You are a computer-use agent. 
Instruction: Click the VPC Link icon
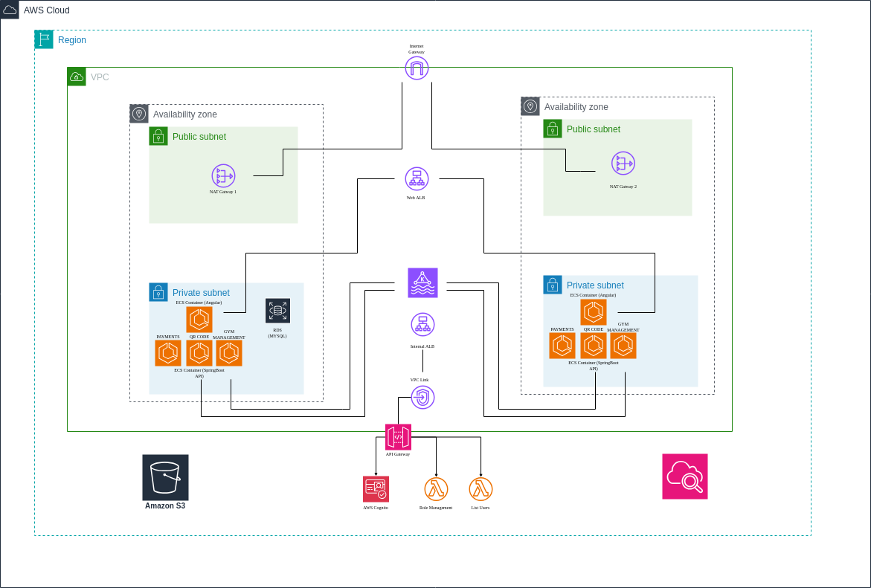[422, 397]
